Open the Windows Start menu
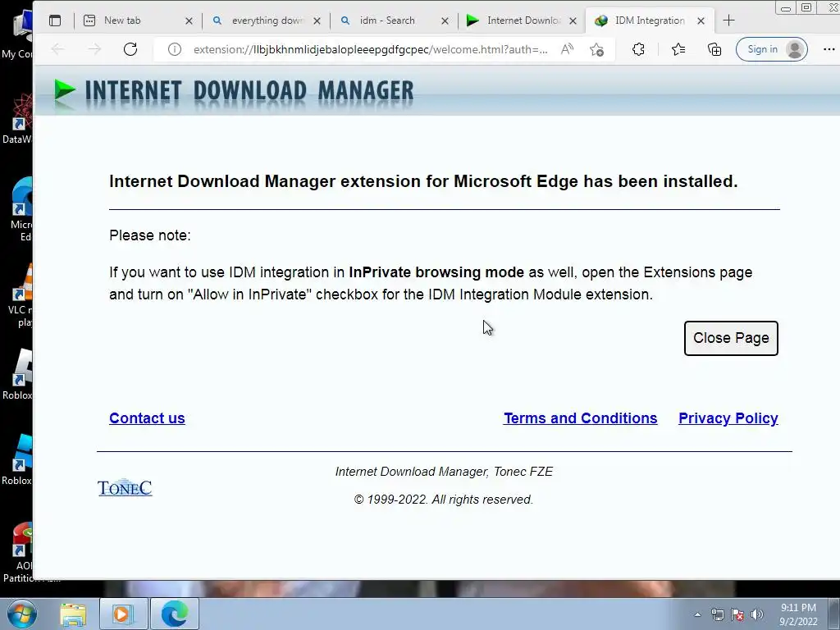840x630 pixels. pyautogui.click(x=21, y=614)
